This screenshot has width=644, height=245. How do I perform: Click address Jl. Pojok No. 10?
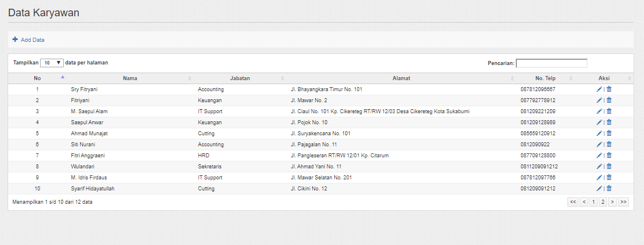point(309,123)
